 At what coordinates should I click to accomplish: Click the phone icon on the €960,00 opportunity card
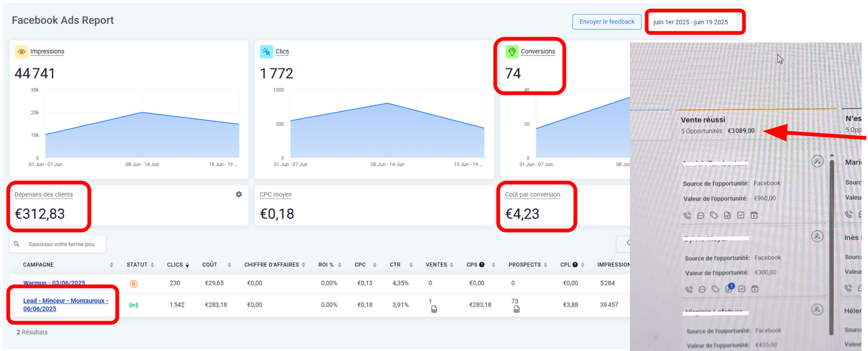click(687, 215)
